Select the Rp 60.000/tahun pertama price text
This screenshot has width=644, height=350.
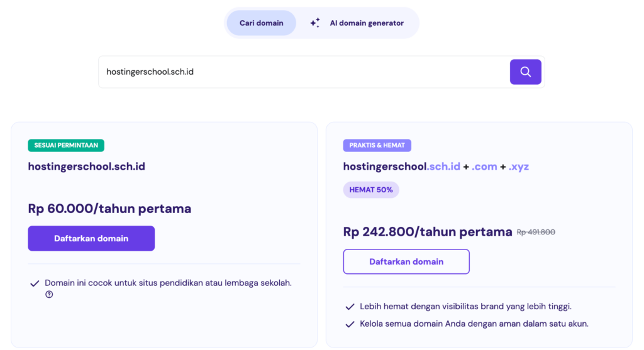coord(109,209)
